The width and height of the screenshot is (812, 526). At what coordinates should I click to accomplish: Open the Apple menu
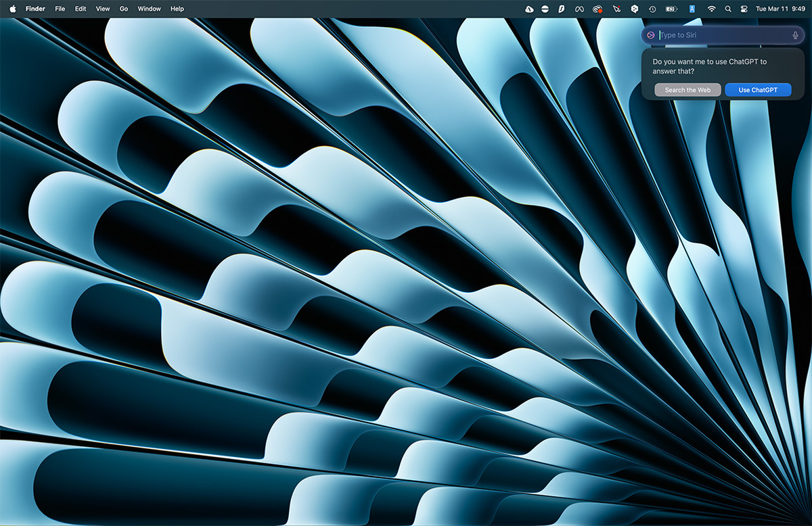[x=12, y=9]
